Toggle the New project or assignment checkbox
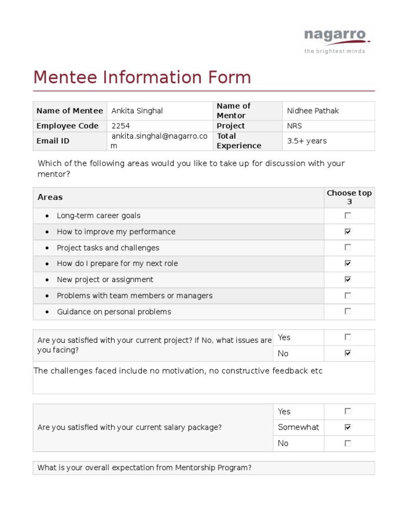The width and height of the screenshot is (399, 532). click(x=348, y=280)
